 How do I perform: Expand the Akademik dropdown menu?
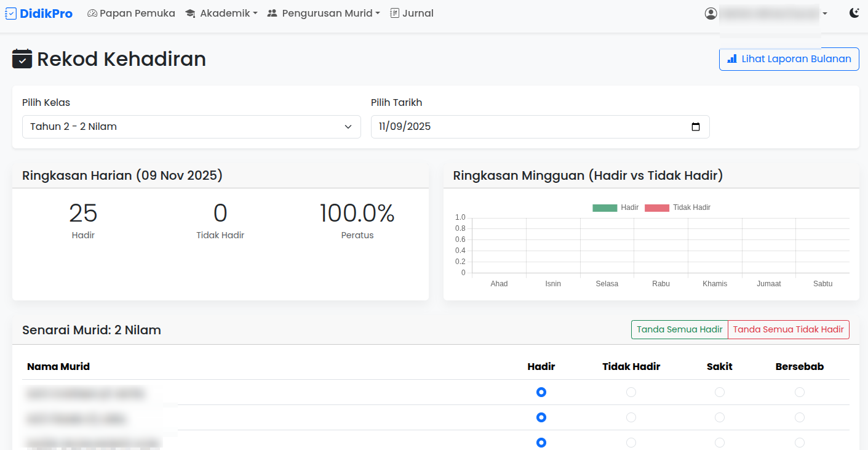(x=221, y=12)
